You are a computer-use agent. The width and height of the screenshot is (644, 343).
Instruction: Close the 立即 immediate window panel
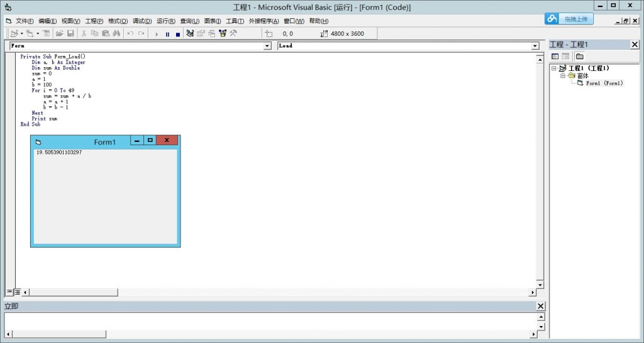(540, 306)
